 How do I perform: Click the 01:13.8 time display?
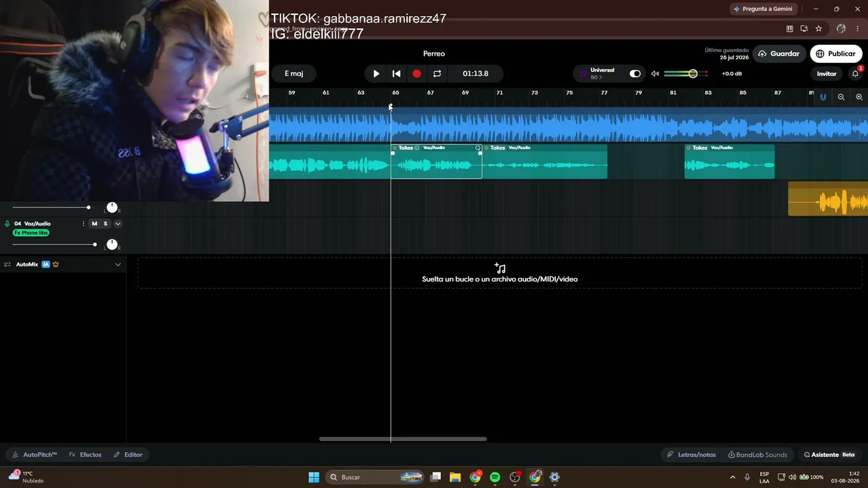(475, 74)
